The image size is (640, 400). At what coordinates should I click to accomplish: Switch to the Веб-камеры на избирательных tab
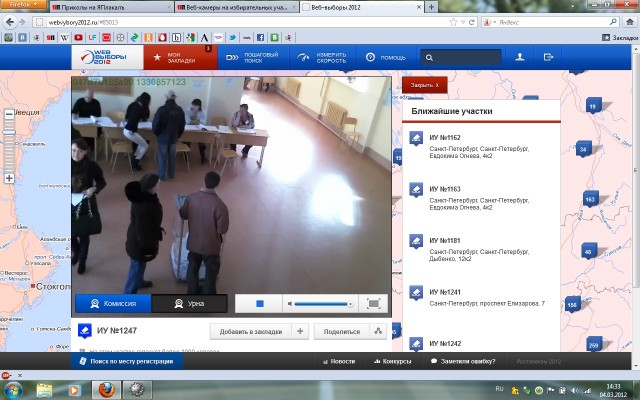[x=237, y=7]
